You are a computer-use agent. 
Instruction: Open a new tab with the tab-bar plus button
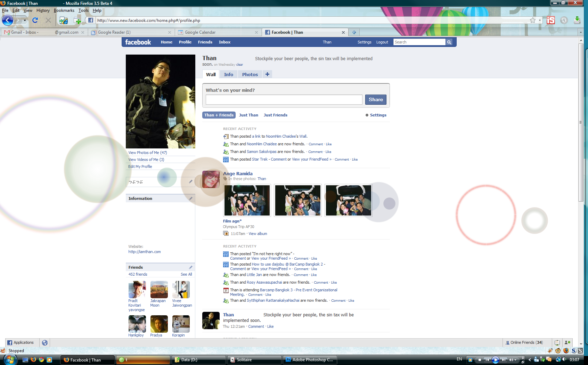(354, 32)
